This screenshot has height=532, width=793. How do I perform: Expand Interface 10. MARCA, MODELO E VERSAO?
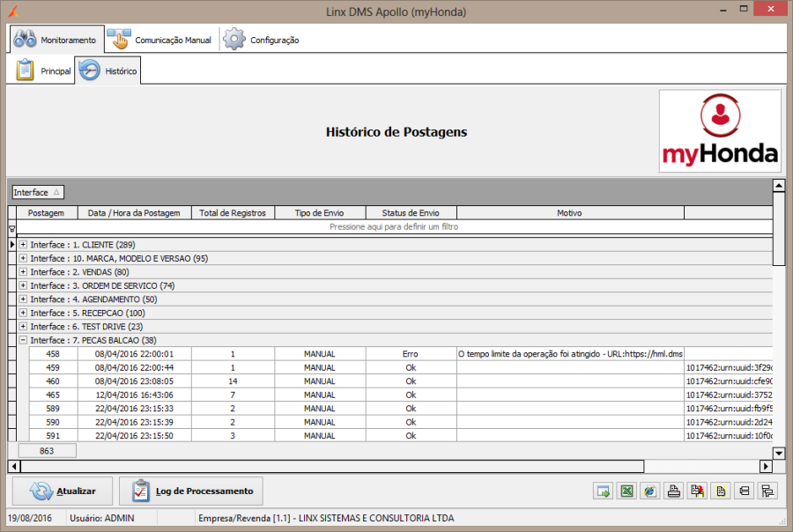click(23, 258)
